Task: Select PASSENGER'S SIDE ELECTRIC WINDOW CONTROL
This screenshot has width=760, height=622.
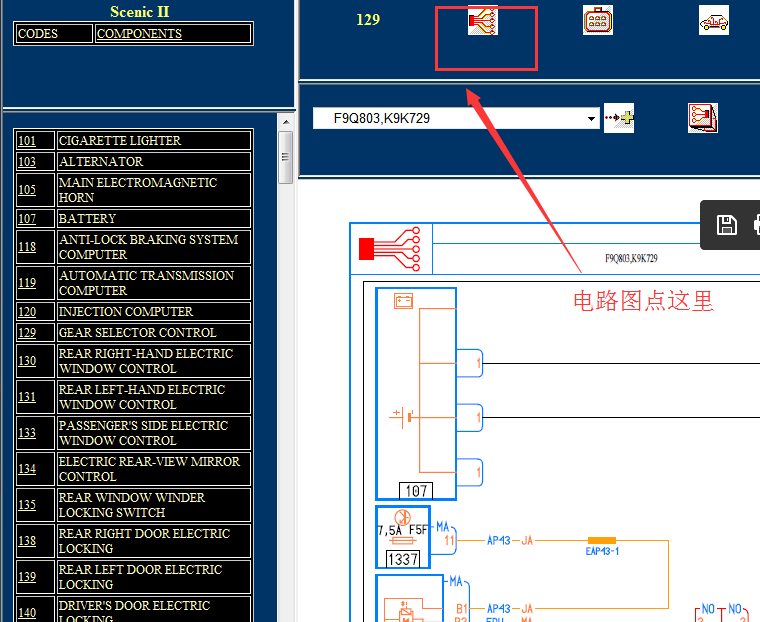Action: click(x=143, y=432)
